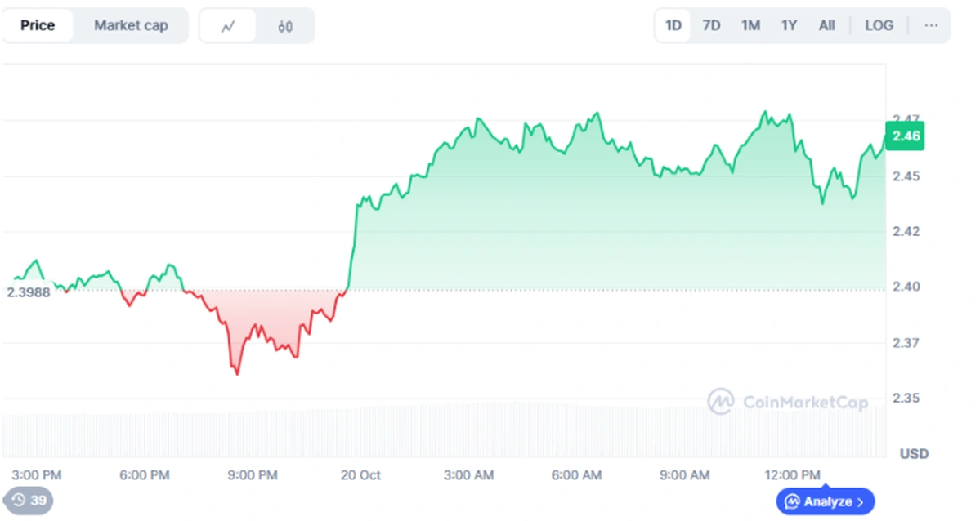The height and width of the screenshot is (521, 980).
Task: Set the chart range to 7D
Action: (x=711, y=25)
